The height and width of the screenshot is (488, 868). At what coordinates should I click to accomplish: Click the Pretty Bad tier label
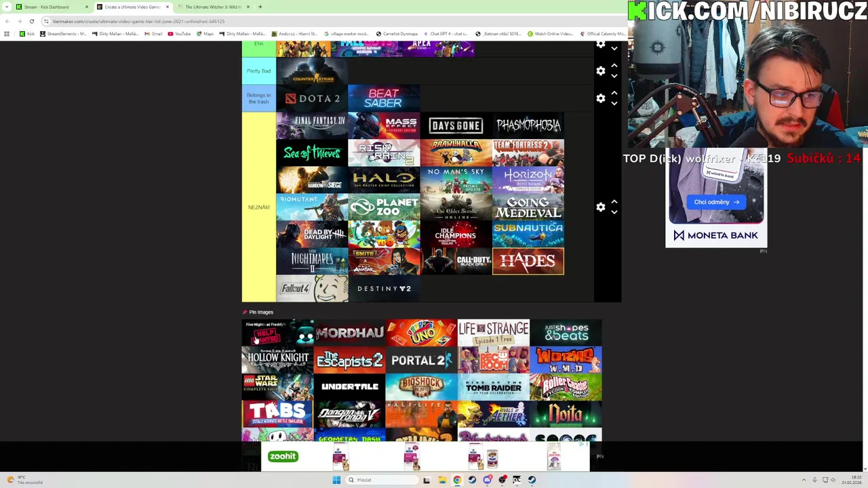[258, 71]
